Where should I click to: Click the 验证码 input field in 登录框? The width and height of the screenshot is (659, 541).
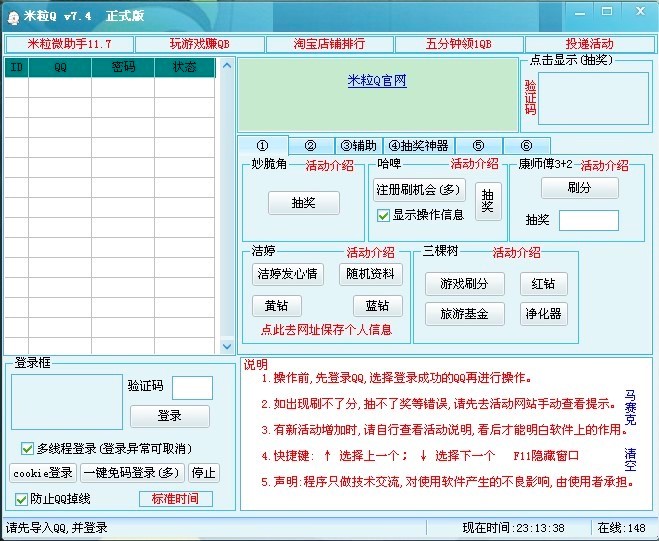[x=192, y=388]
